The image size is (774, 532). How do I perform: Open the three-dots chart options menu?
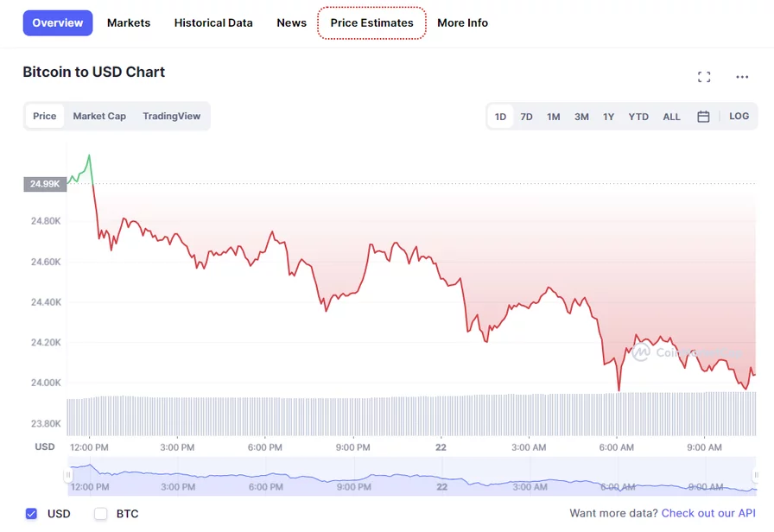(742, 77)
